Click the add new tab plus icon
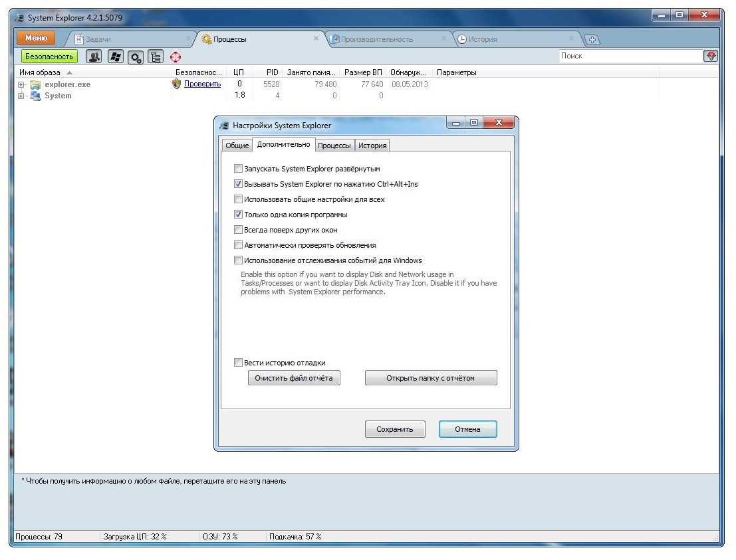The width and height of the screenshot is (736, 560). (591, 40)
